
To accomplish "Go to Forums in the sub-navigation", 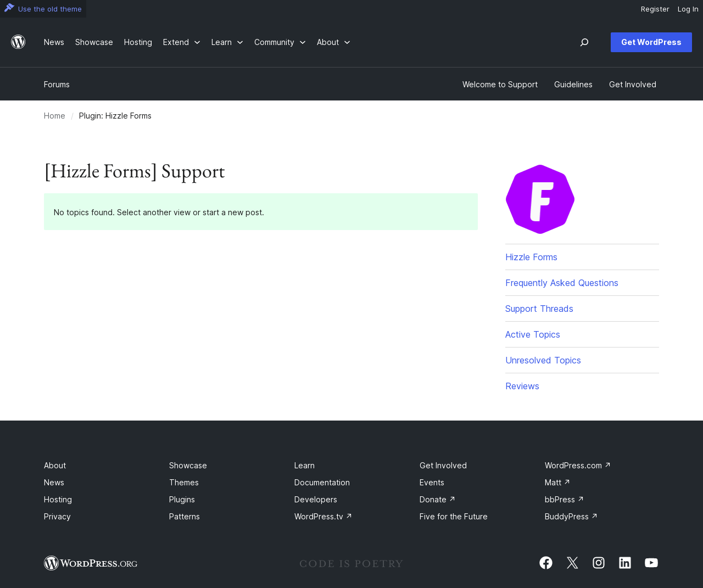I will pos(57,85).
